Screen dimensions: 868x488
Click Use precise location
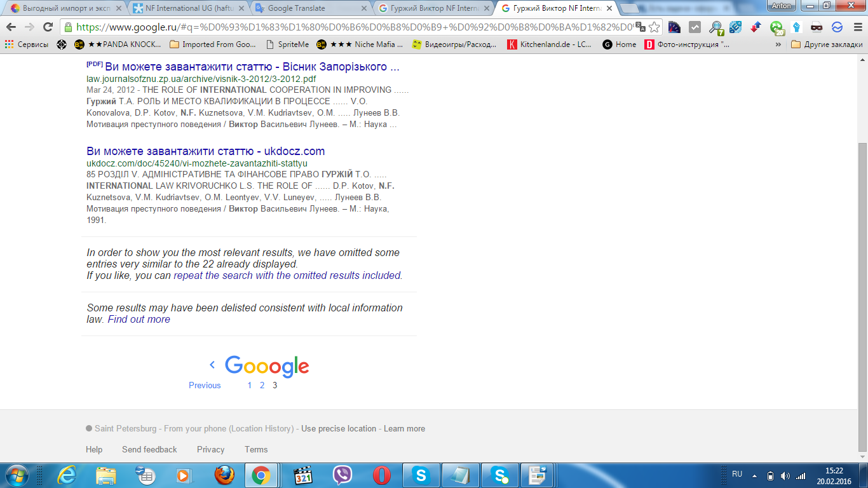coord(339,429)
